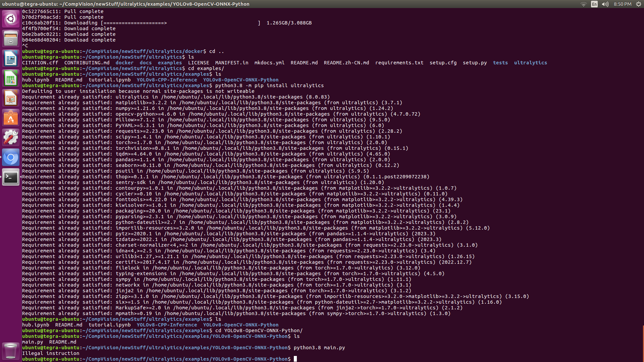This screenshot has height=362, width=644.
Task: Launch LibreOffice Calc from the dock
Action: click(11, 78)
